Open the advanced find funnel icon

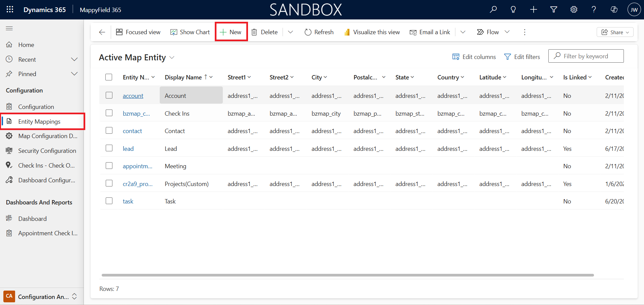[554, 10]
